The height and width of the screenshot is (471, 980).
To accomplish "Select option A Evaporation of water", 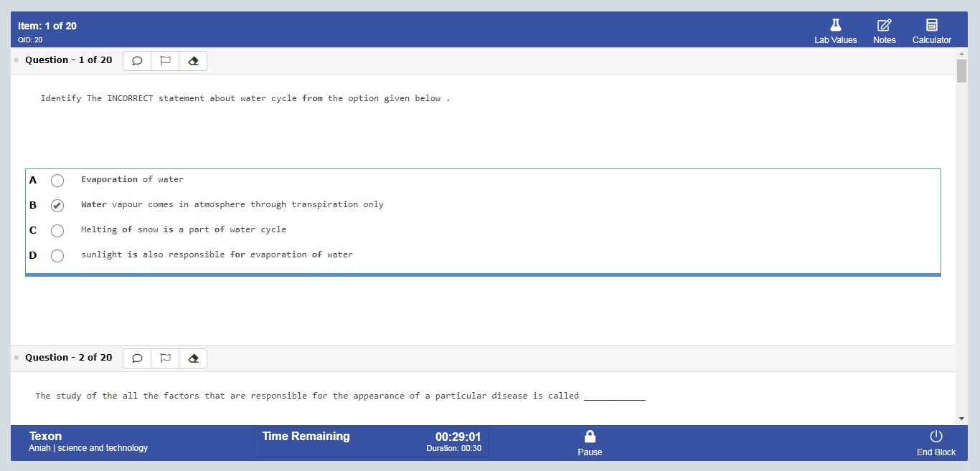I will coord(57,181).
